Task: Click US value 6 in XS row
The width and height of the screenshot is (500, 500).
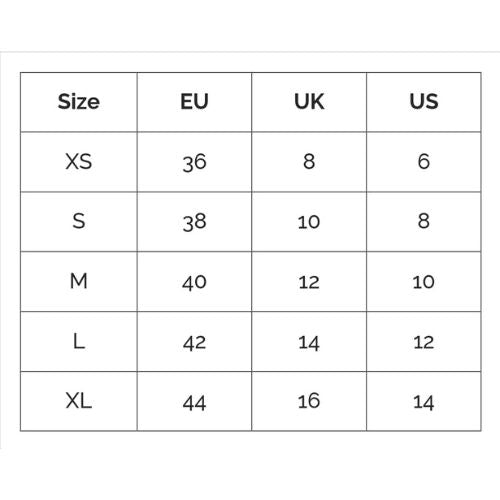Action: (424, 161)
